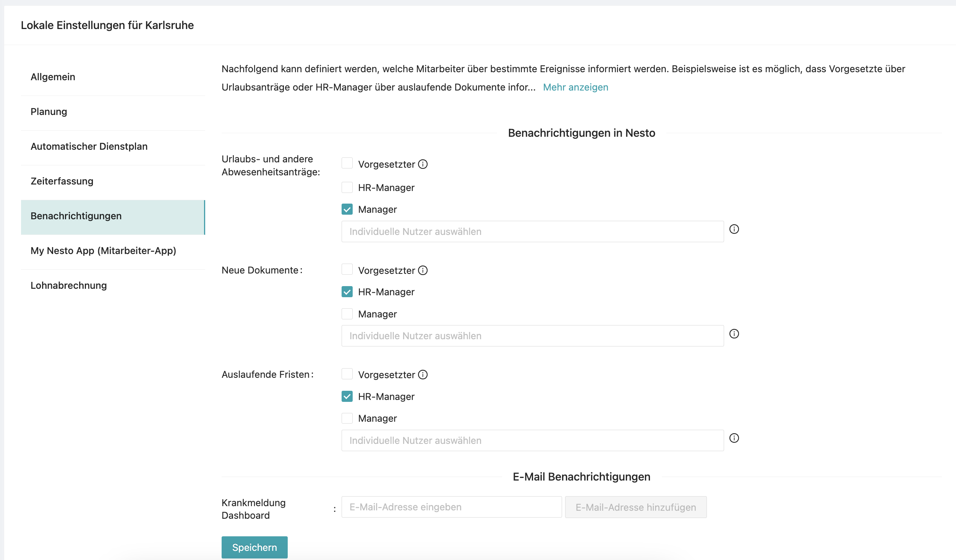Viewport: 956px width, 560px height.
Task: Click the info icon beside Vorgesetzter under Auslaufende Fristen
Action: 423,374
